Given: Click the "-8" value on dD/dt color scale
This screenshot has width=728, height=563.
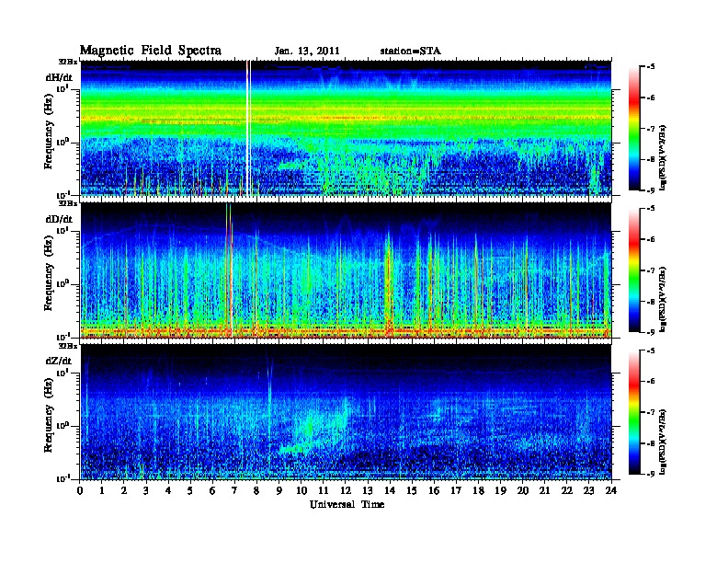Looking at the screenshot, I should coord(651,302).
